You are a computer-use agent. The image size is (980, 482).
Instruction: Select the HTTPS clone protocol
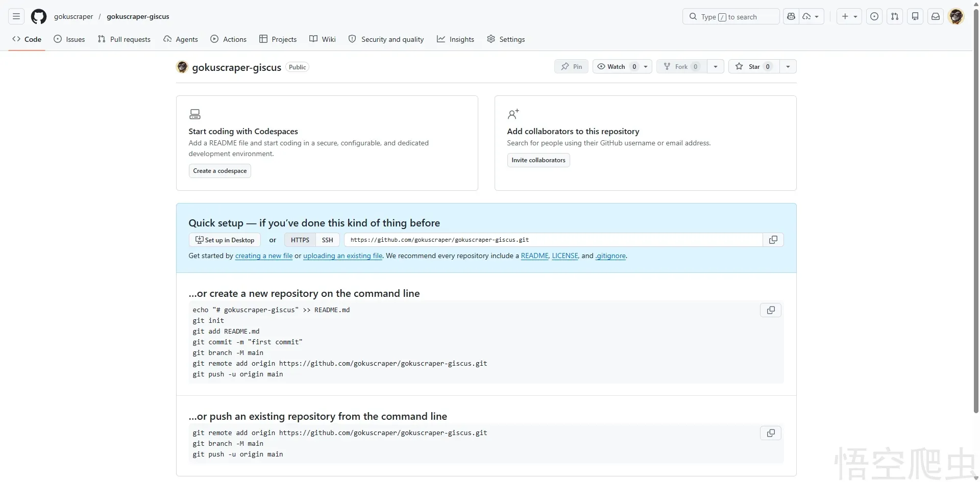click(x=300, y=240)
